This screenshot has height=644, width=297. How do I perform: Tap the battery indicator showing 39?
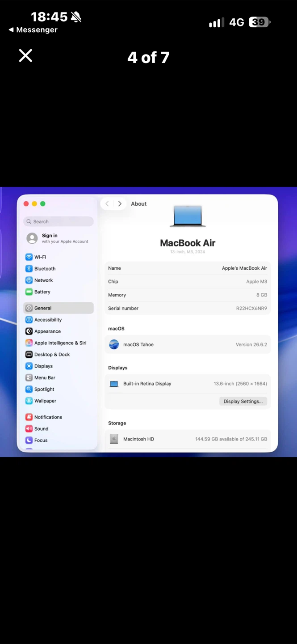[259, 22]
